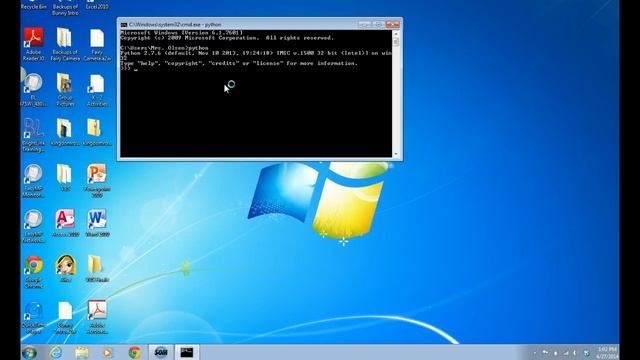This screenshot has width=640, height=360.
Task: Open the volume control in tray
Action: click(575, 353)
